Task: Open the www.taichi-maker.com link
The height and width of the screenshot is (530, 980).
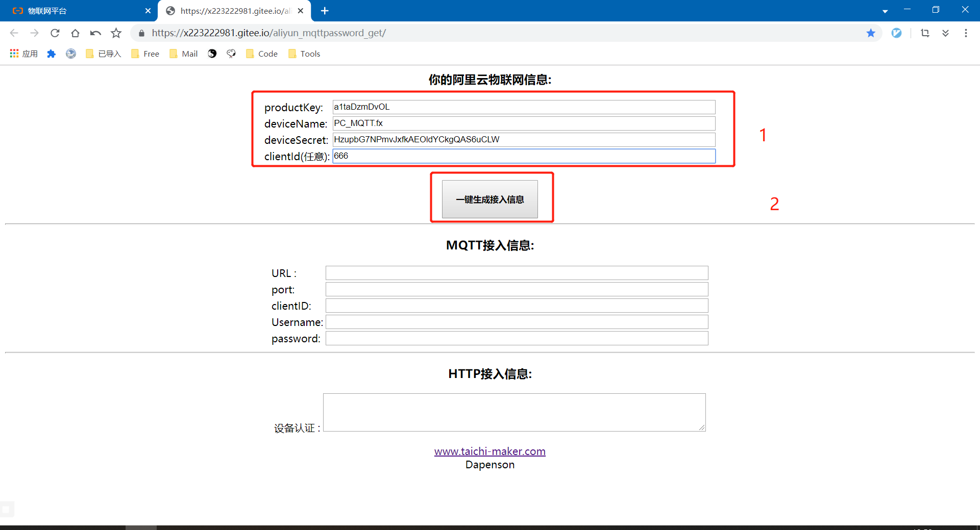Action: (490, 451)
